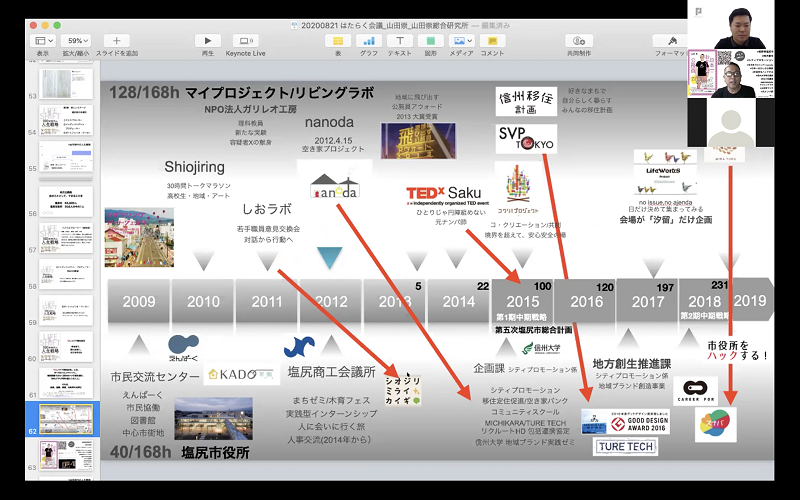
Task: Insert a table from the toolbar
Action: coord(338,40)
